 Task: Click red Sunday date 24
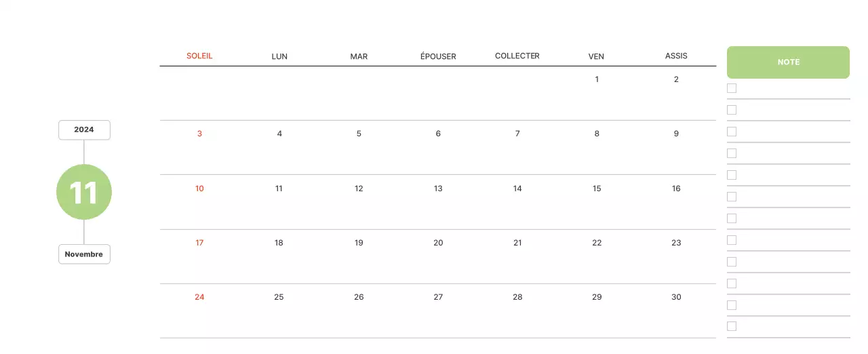(x=199, y=297)
